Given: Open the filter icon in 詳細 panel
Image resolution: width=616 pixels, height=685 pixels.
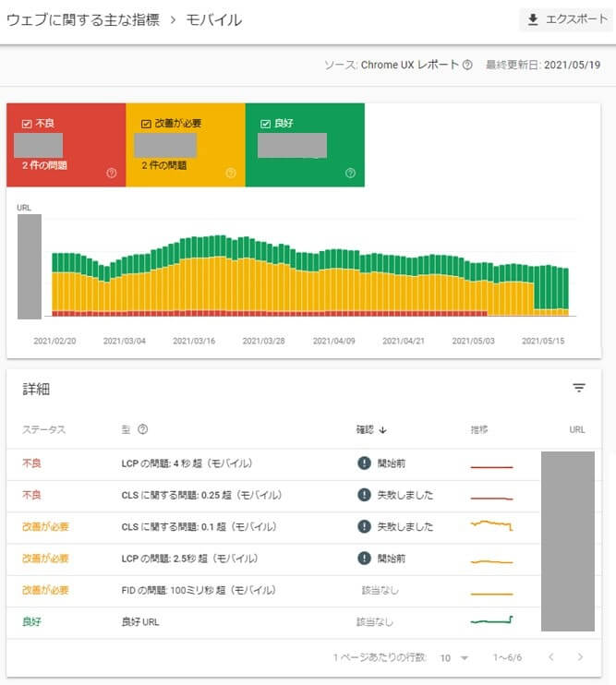Looking at the screenshot, I should pos(579,389).
